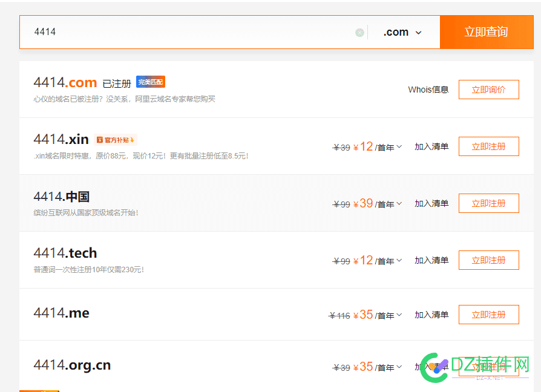Expand the price-per-year dropdown for 4414.tech
The height and width of the screenshot is (392, 541).
(399, 260)
